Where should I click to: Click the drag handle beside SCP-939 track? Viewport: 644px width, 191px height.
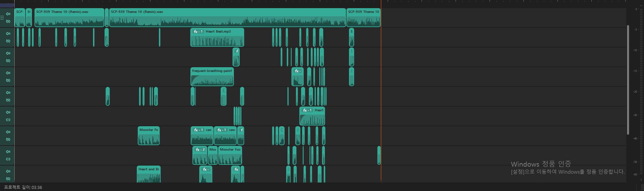coord(2,18)
